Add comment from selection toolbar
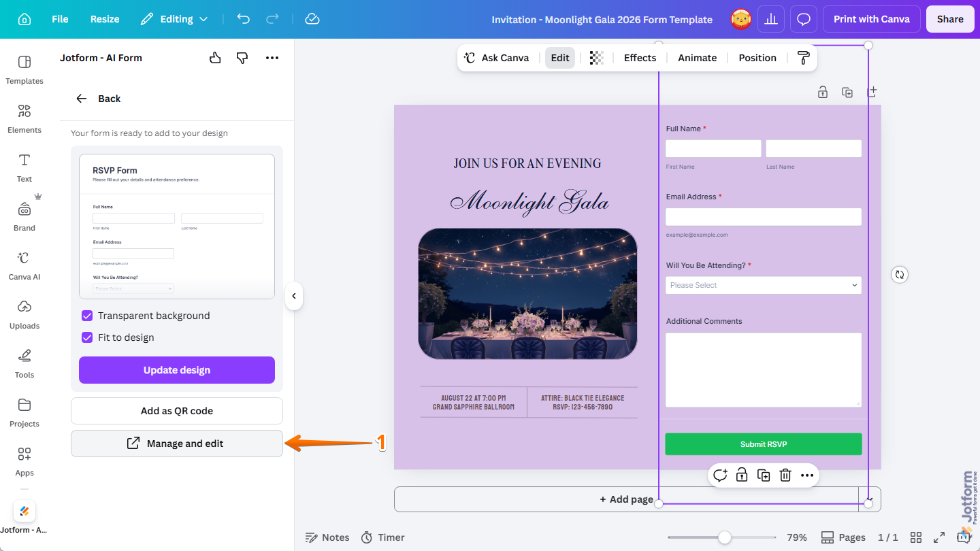 tap(720, 475)
